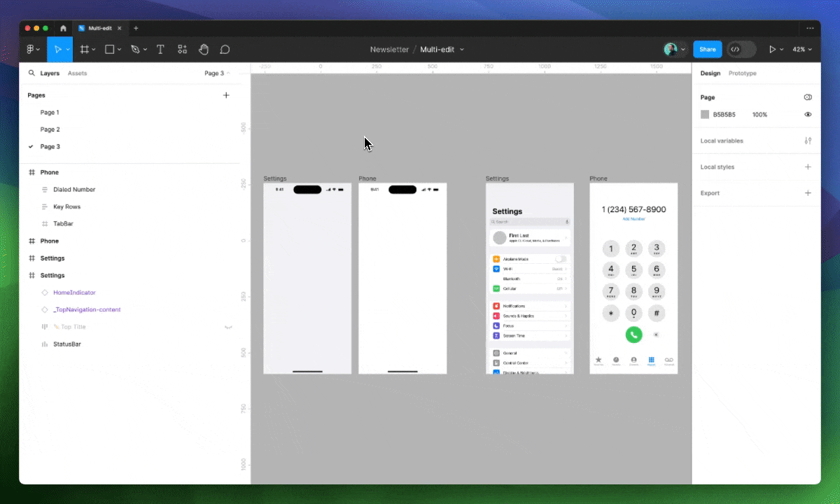Toggle Airplane Mode switch in Settings frame
Viewport: 840px width, 504px height.
click(561, 259)
